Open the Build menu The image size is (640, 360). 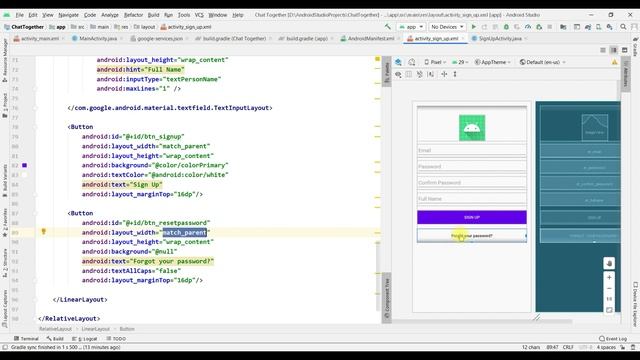(x=153, y=15)
